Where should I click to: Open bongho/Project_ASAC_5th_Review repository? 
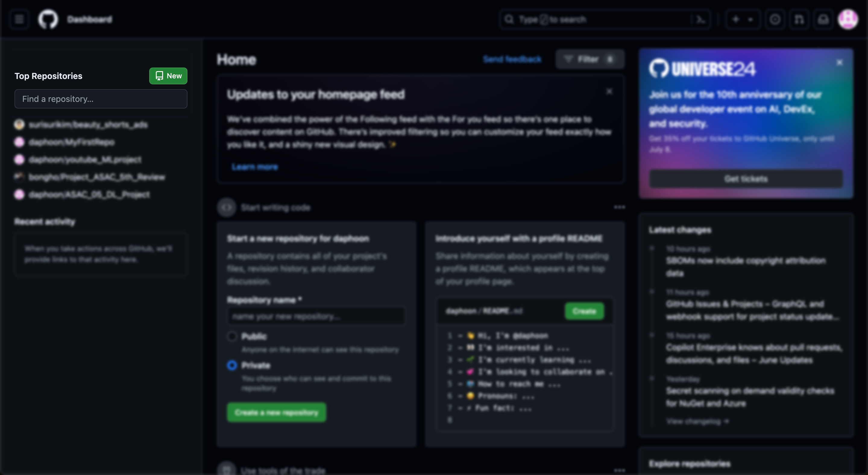point(97,177)
